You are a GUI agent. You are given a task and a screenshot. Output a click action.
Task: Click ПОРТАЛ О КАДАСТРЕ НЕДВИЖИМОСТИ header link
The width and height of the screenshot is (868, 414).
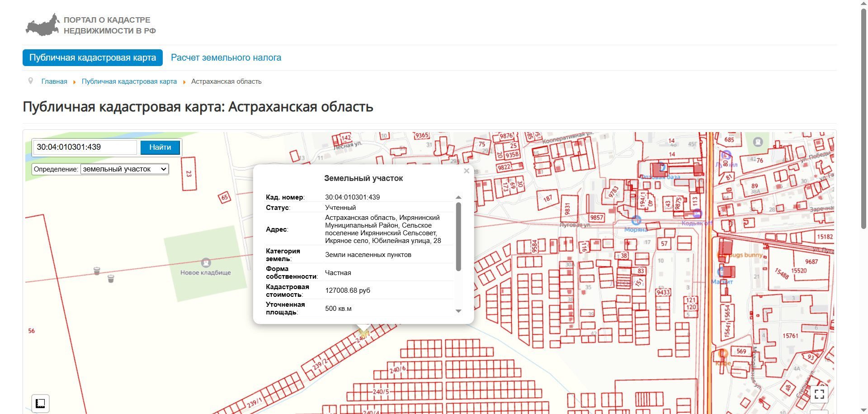coord(110,25)
